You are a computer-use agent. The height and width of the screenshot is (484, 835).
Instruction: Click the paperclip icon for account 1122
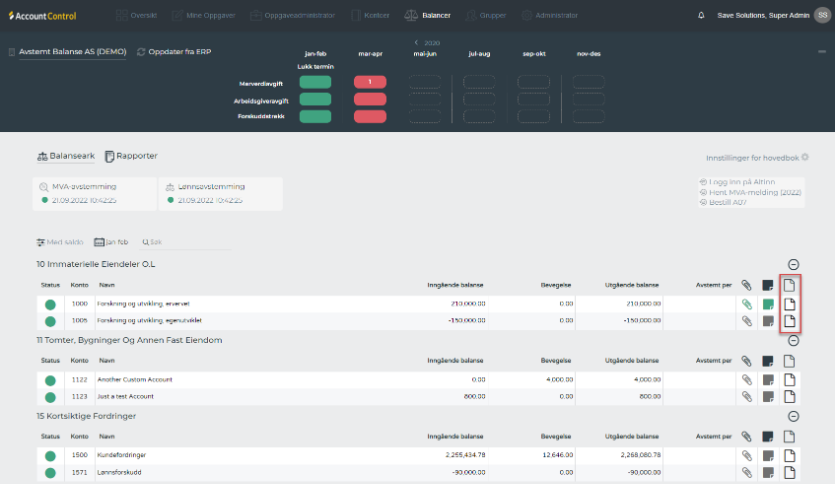746,380
